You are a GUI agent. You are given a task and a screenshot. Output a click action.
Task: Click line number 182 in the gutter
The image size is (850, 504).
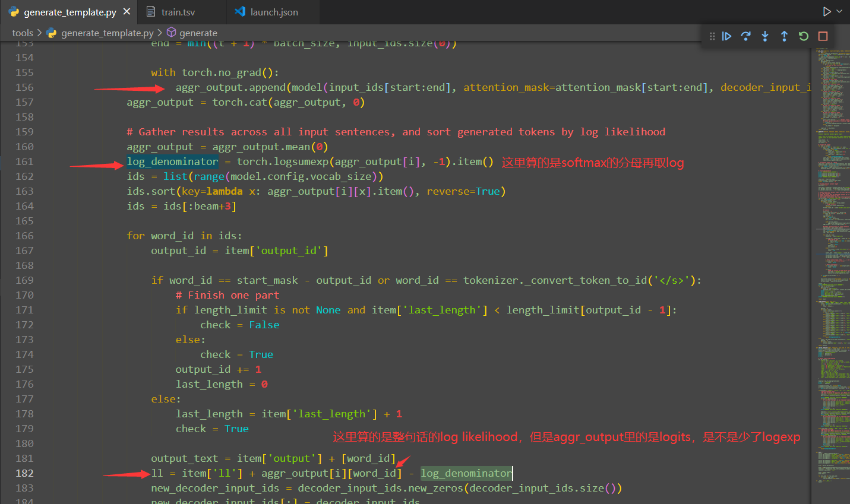[x=24, y=473]
